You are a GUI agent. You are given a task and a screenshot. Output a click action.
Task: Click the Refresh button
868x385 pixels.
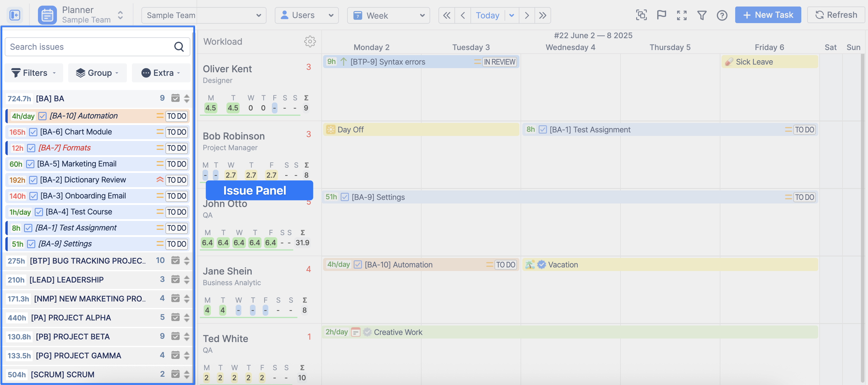[x=836, y=15]
